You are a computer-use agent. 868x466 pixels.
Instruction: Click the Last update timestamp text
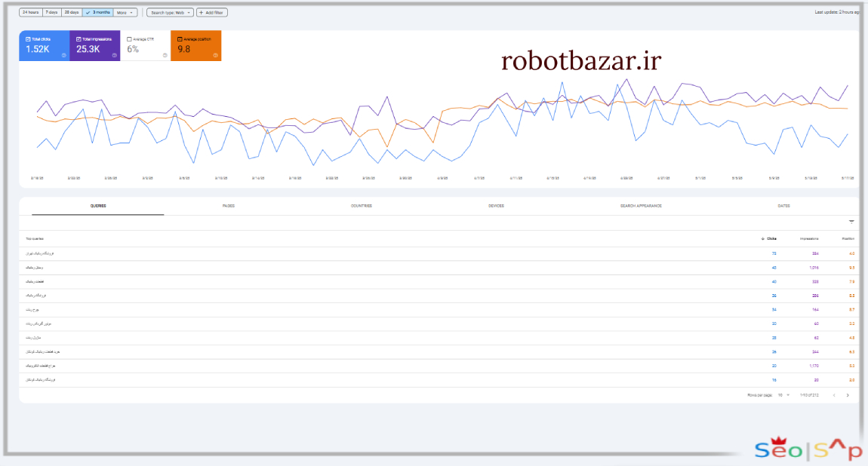[836, 12]
